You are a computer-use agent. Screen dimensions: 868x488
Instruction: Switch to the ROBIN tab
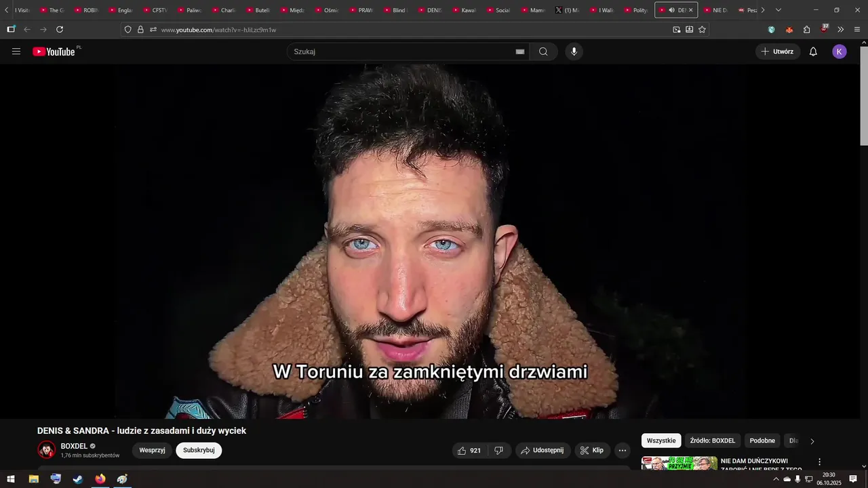[87, 10]
